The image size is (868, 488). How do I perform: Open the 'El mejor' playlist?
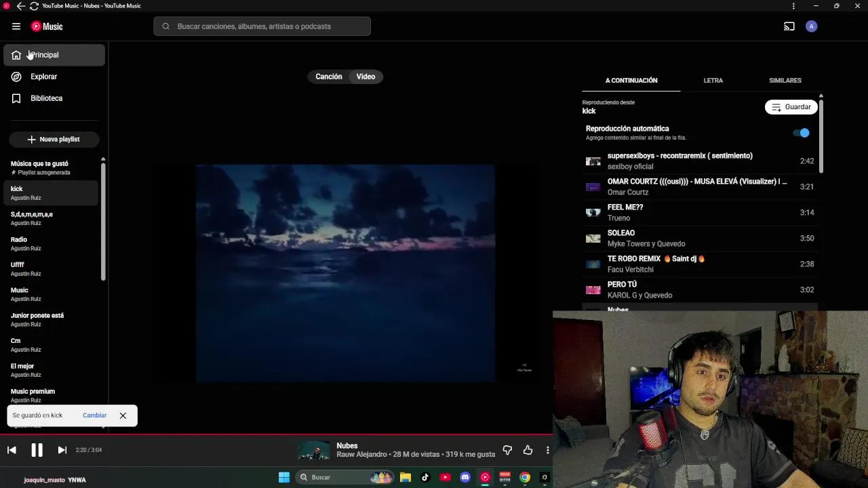click(x=52, y=370)
